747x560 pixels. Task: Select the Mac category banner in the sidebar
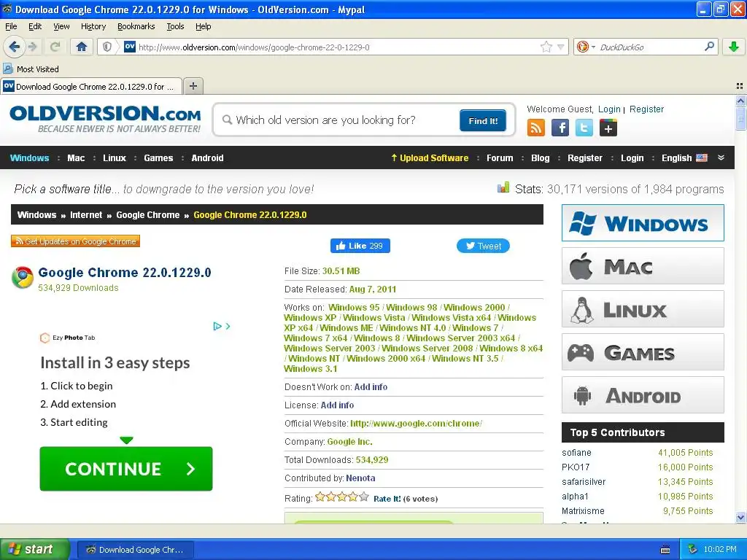coord(643,265)
